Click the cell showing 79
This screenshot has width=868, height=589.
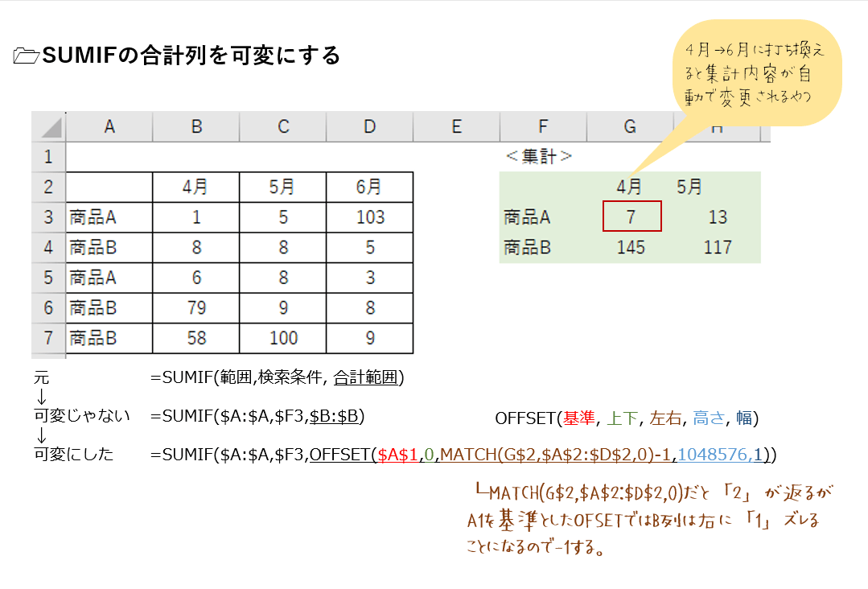point(196,307)
